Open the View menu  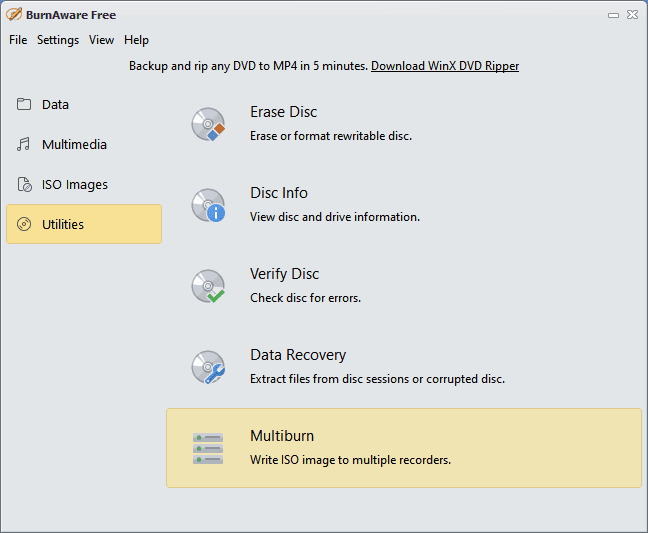coord(101,40)
